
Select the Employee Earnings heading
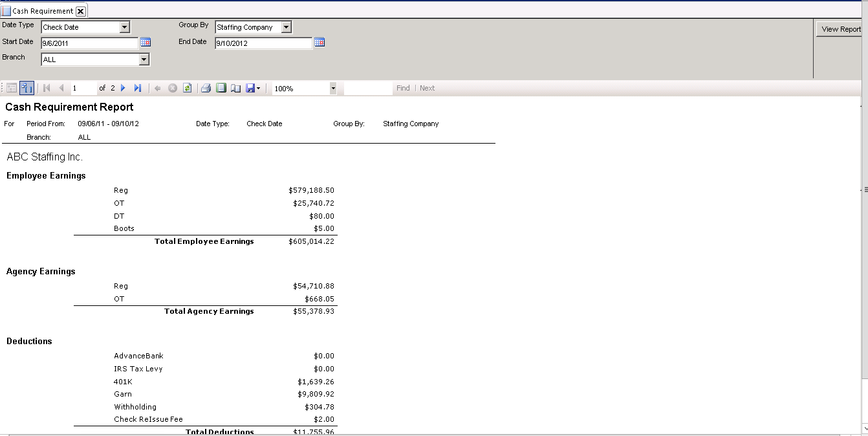coord(46,175)
